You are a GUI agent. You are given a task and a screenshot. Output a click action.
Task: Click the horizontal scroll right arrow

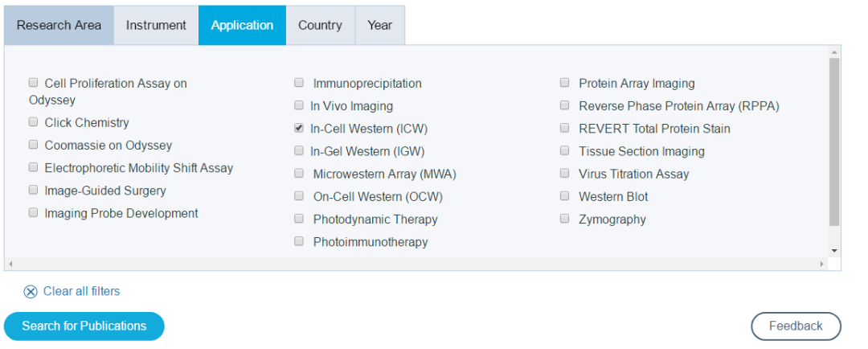tap(821, 264)
